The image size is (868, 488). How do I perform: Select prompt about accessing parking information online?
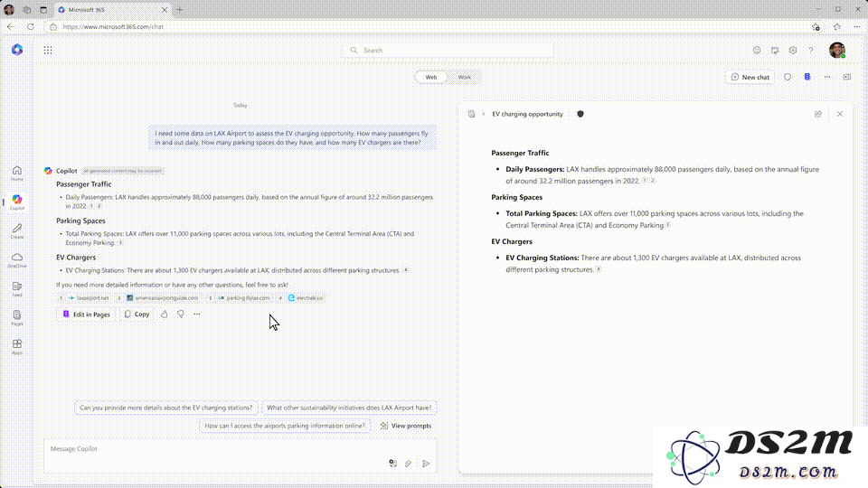coord(285,426)
